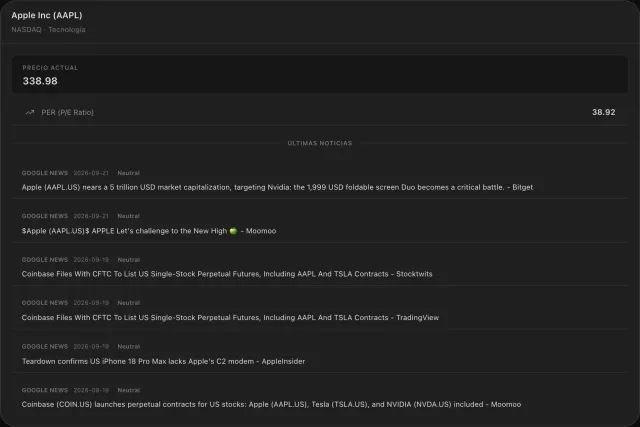The height and width of the screenshot is (427, 640).
Task: Click the GOOGLE NEWS source on the Bitget headline
Action: tap(45, 173)
